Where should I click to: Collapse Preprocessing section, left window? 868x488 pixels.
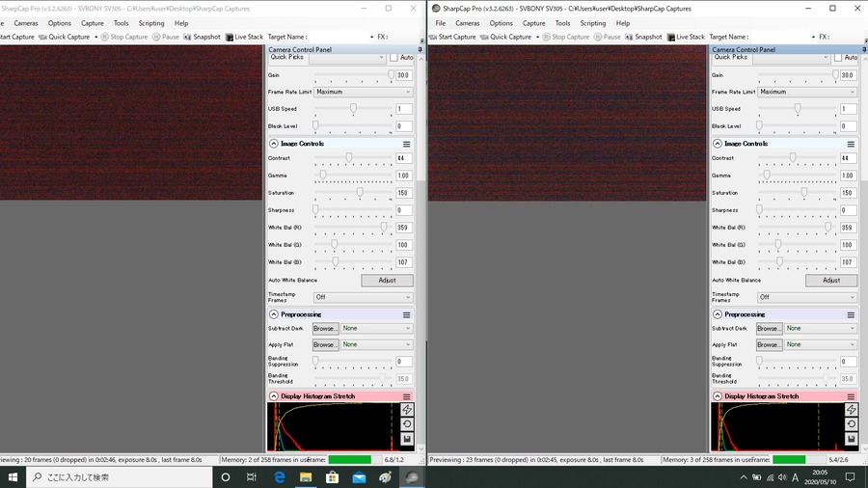274,314
